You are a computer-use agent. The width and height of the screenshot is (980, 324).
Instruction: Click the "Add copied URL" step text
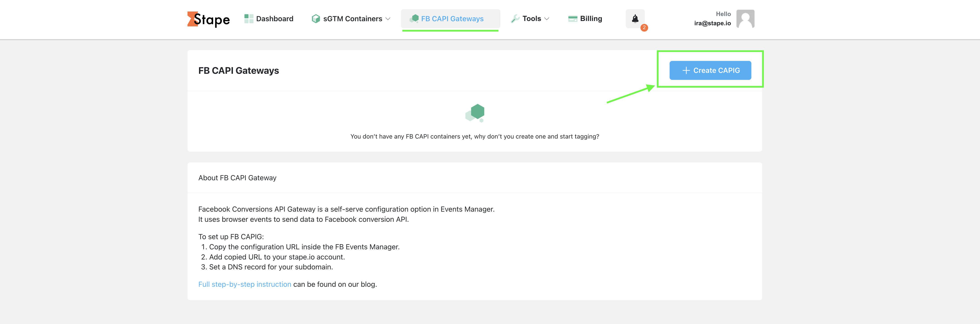coord(277,257)
